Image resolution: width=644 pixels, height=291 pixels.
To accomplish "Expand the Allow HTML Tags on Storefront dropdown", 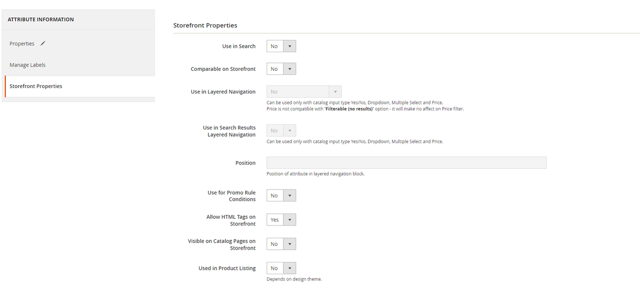I will tap(290, 219).
